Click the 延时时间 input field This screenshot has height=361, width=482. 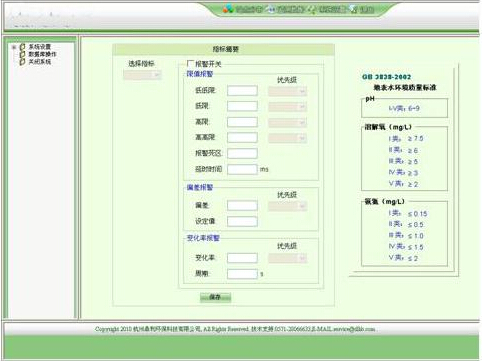pyautogui.click(x=242, y=169)
